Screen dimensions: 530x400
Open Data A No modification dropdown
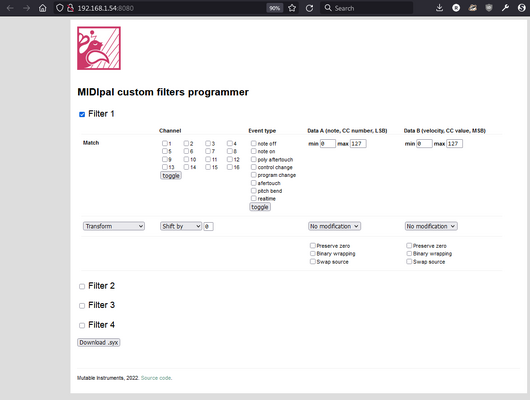[x=335, y=226]
